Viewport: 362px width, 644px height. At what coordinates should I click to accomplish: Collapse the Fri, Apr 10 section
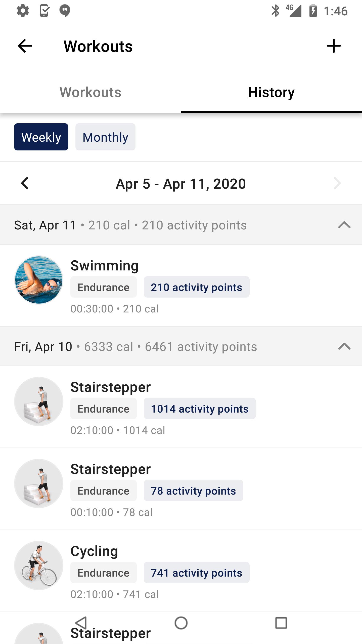point(344,346)
